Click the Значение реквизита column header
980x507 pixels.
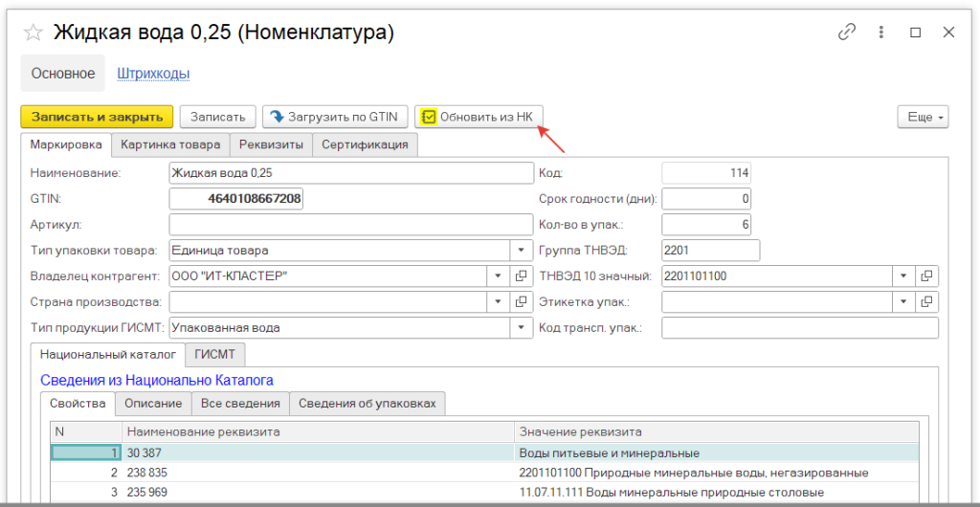717,432
